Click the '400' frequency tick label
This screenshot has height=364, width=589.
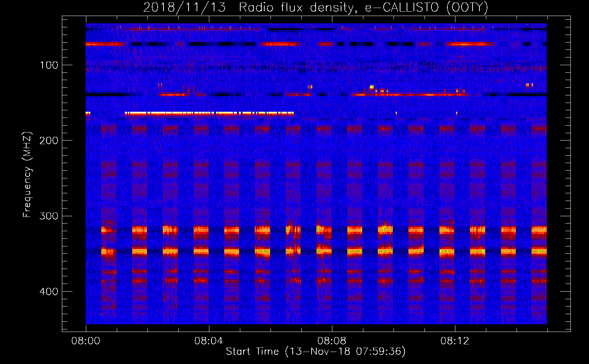(x=49, y=292)
